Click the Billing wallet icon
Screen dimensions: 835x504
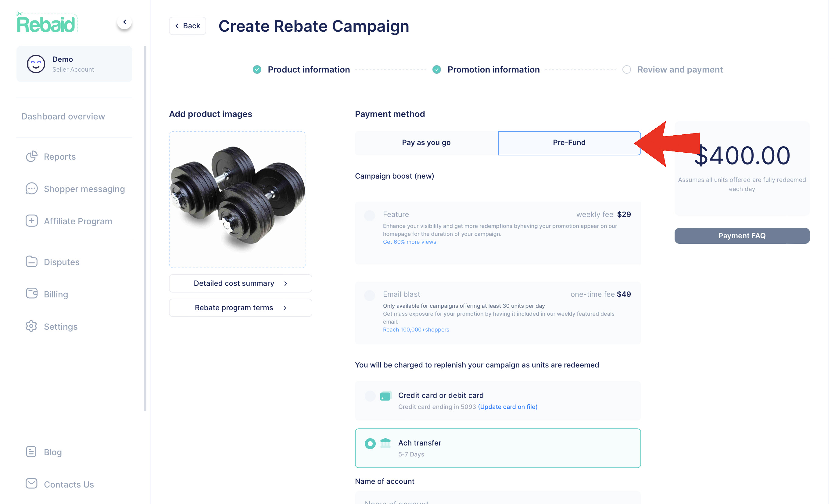(31, 294)
